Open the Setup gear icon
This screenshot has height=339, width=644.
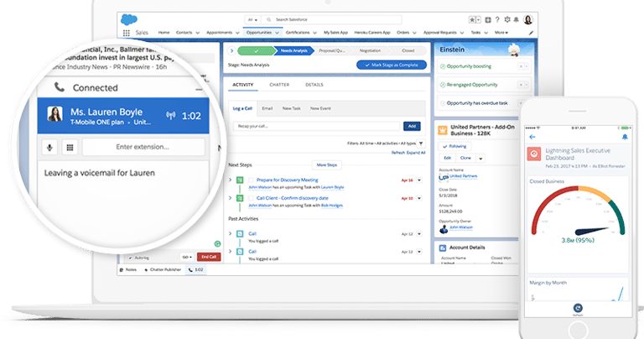click(507, 20)
